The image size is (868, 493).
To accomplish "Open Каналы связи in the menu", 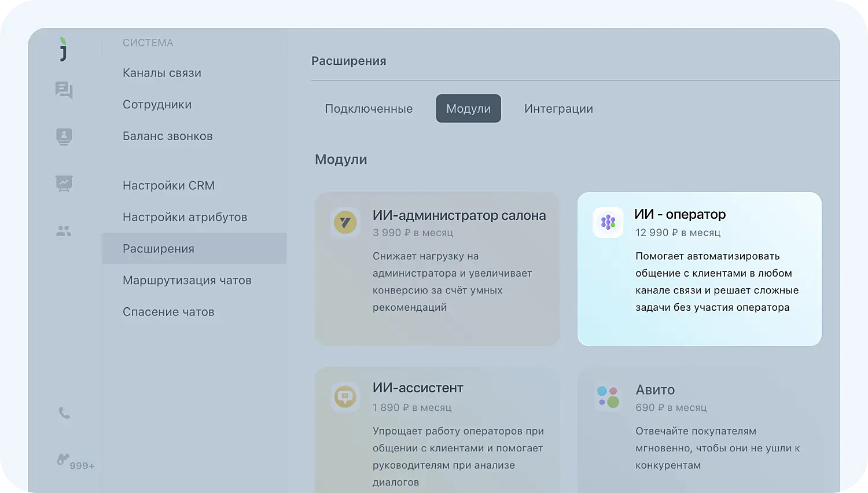I will coord(161,73).
